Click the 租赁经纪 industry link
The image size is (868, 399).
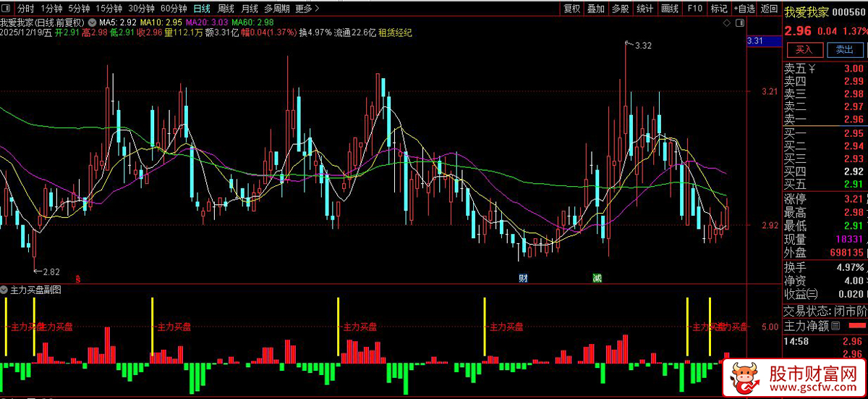(395, 33)
